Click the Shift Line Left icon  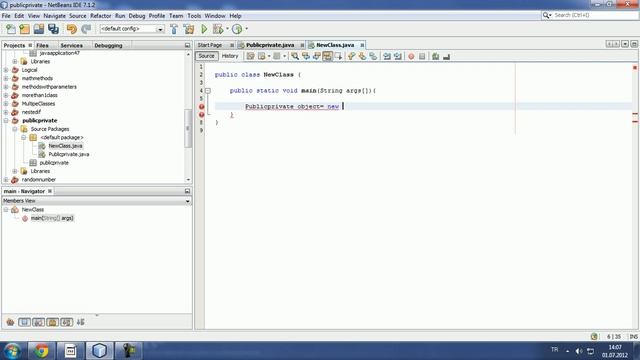coord(387,56)
